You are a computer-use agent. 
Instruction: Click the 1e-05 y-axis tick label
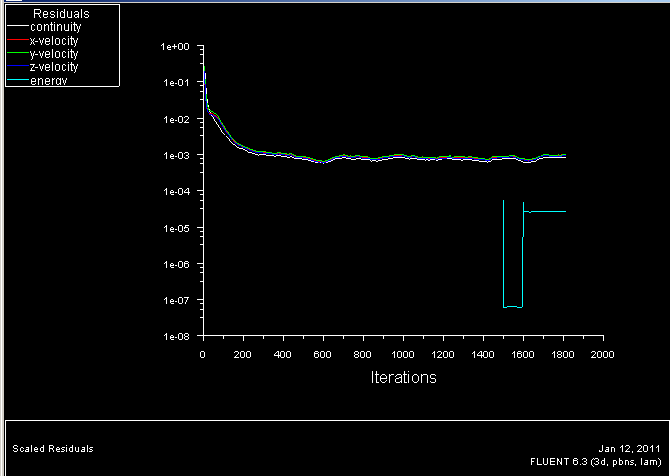click(x=175, y=228)
